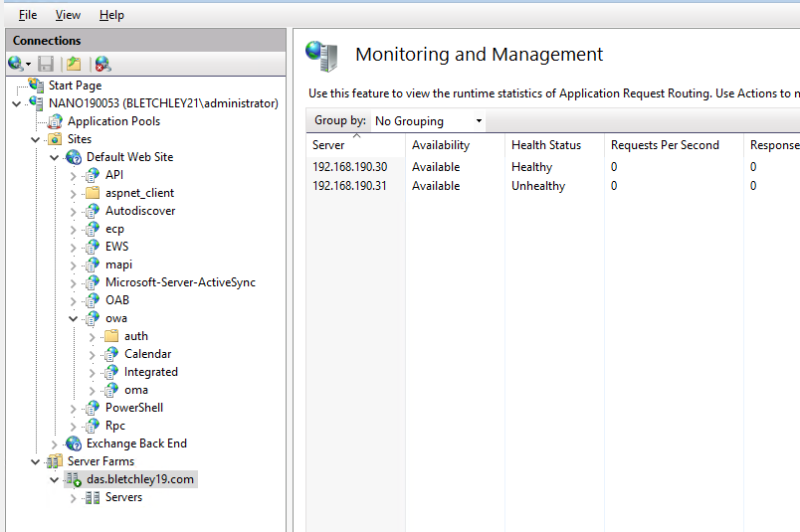
Task: Click the API application icon
Action: click(x=93, y=175)
